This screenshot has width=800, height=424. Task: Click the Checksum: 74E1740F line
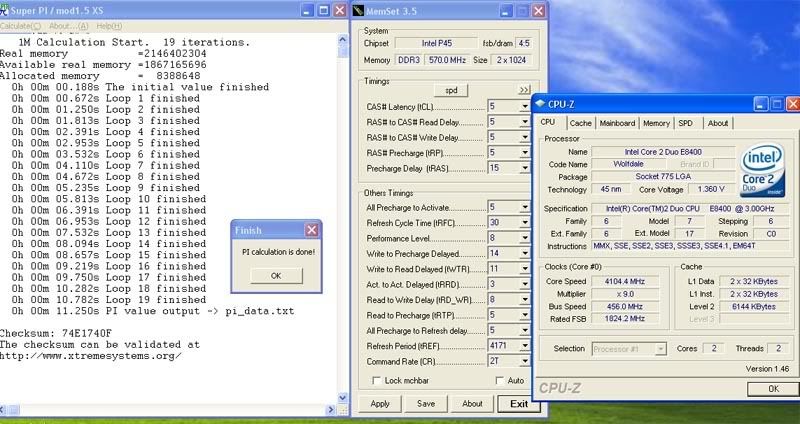56,334
